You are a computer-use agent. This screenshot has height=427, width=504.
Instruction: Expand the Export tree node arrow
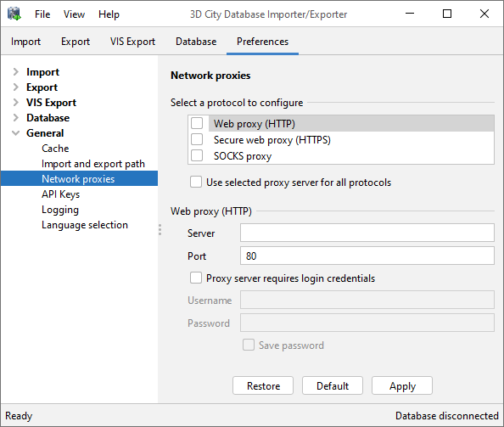[15, 87]
